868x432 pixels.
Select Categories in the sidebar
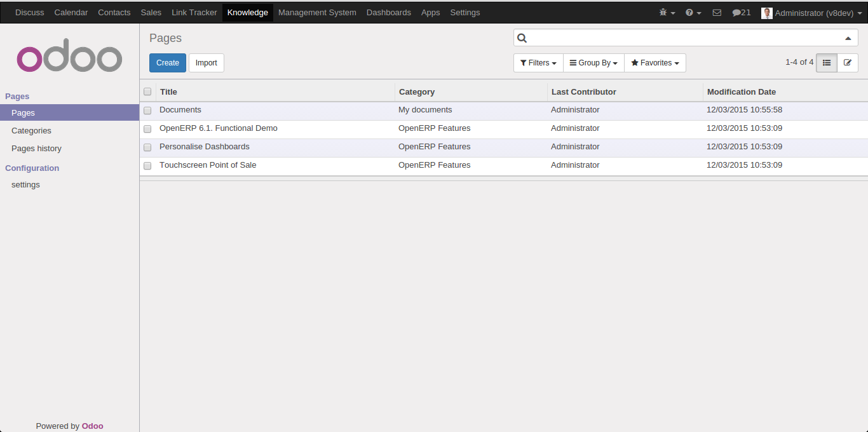point(31,131)
